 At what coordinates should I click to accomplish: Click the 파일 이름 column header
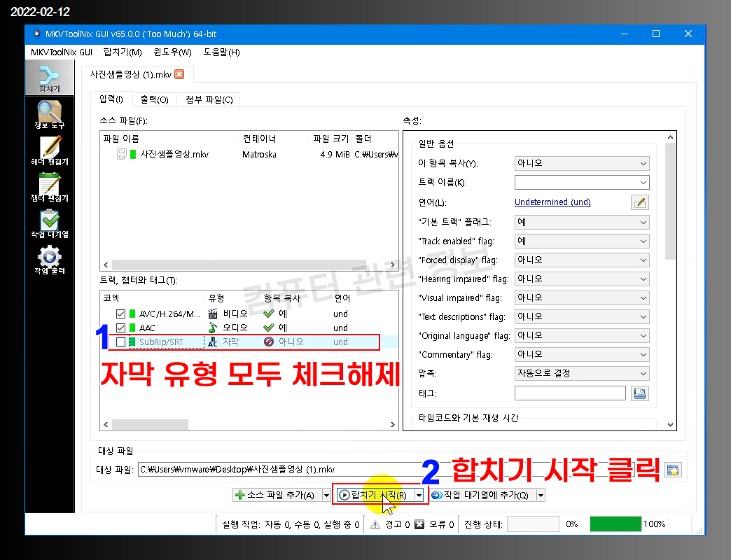tap(170, 139)
